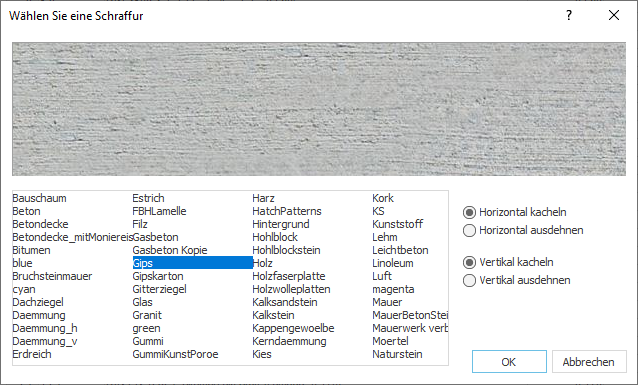Choose Hintergrund entry
Screen dimensions: 638x385
[x=281, y=224]
